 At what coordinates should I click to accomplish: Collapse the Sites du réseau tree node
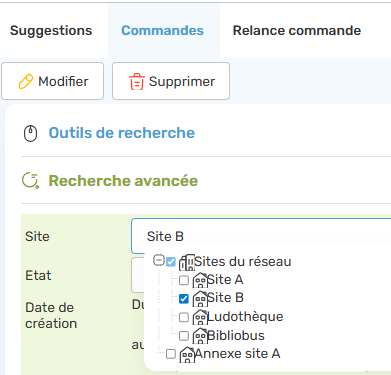[x=159, y=260]
